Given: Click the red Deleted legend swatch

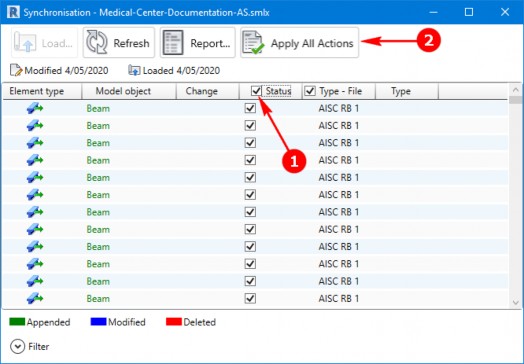Looking at the screenshot, I should tap(174, 322).
